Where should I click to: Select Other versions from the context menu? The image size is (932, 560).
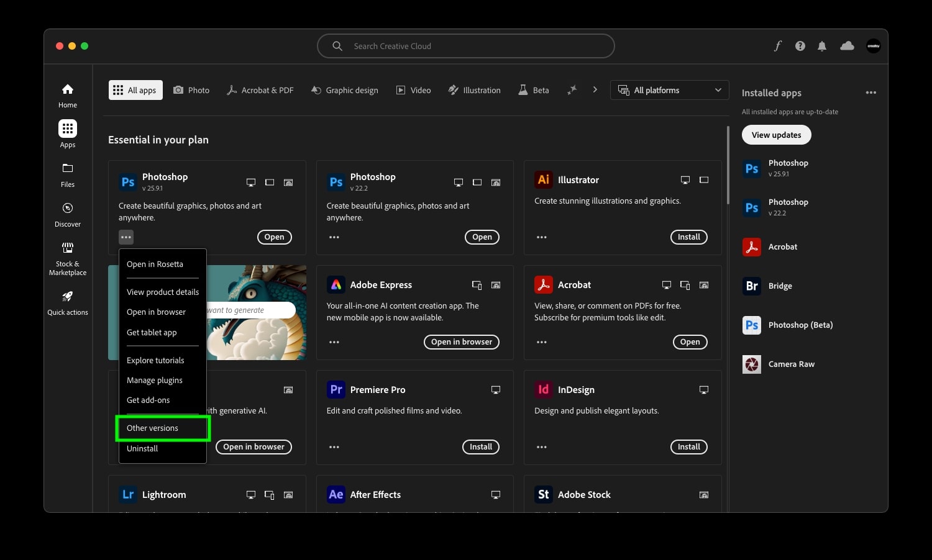tap(152, 428)
